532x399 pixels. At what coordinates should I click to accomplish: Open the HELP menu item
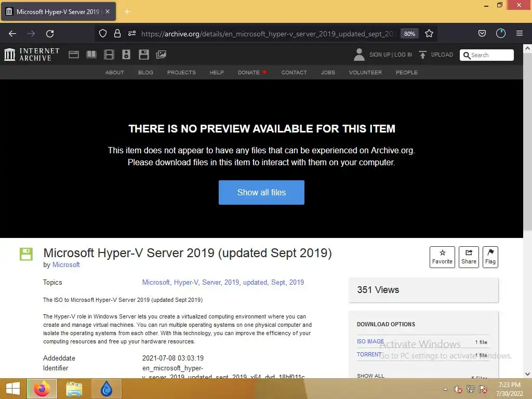(217, 73)
